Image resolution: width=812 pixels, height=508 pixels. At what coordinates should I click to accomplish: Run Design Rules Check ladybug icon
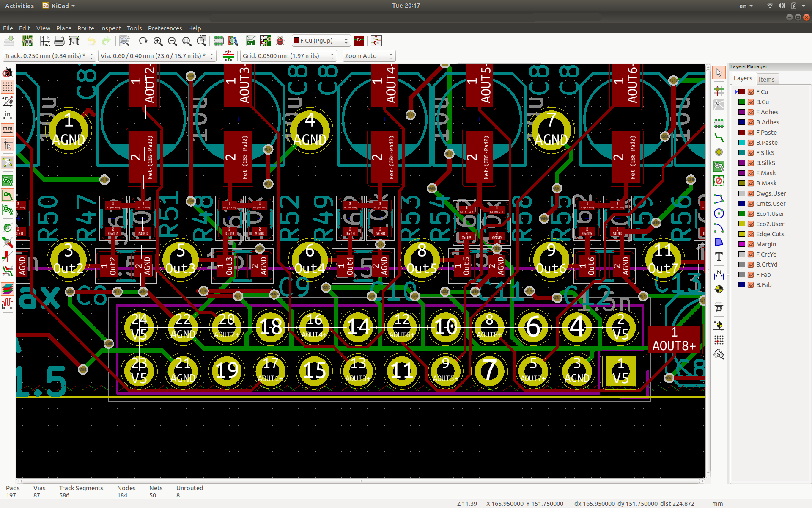tap(280, 41)
